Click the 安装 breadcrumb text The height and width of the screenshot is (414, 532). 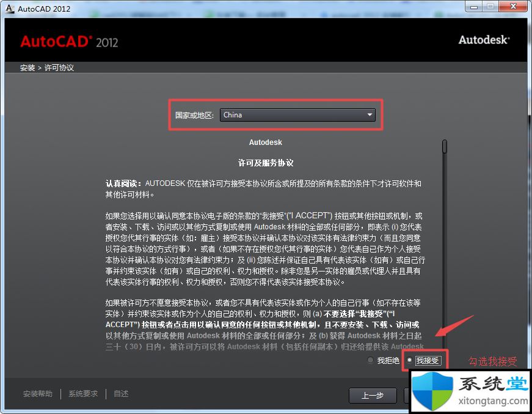coord(27,68)
